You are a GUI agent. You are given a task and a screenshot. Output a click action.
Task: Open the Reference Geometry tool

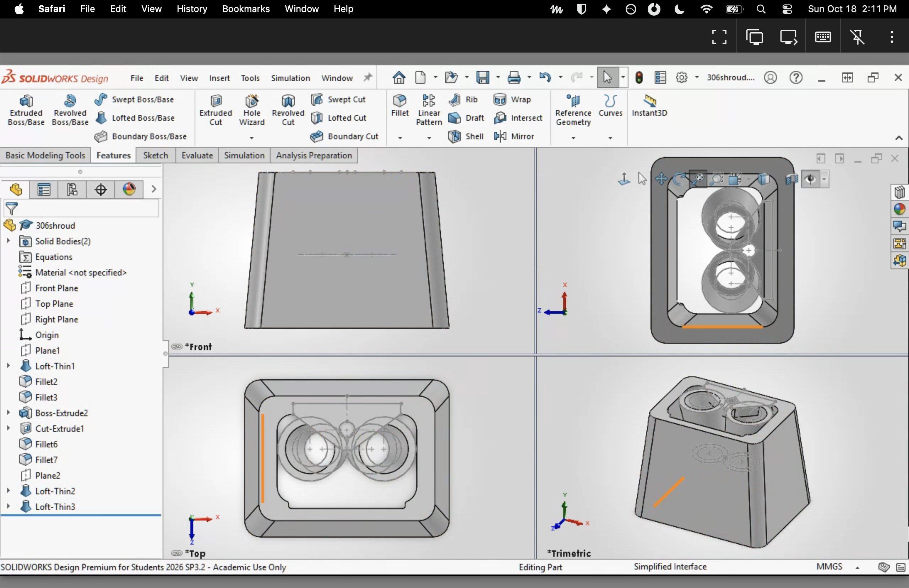573,110
